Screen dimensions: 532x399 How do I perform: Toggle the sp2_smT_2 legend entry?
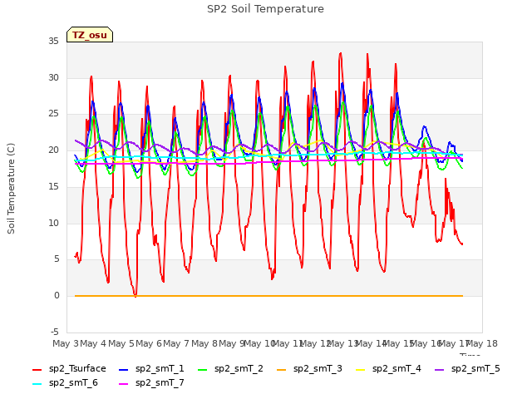[x=230, y=369]
